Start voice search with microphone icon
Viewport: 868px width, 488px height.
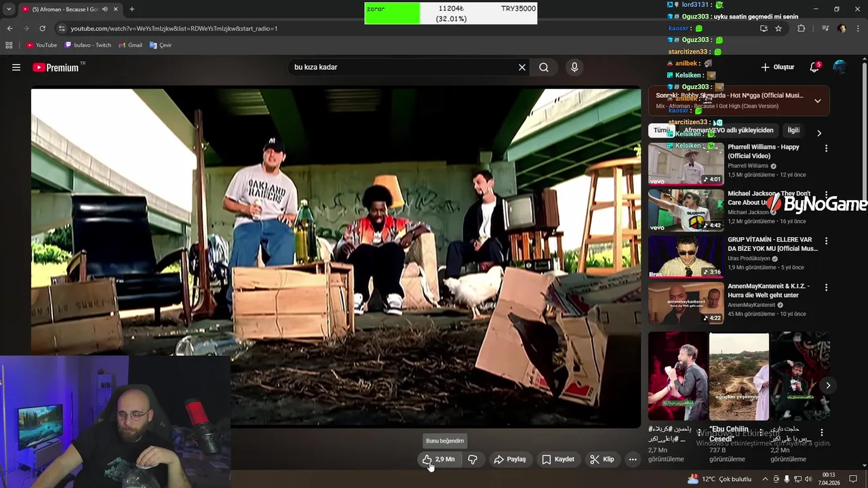pyautogui.click(x=574, y=67)
